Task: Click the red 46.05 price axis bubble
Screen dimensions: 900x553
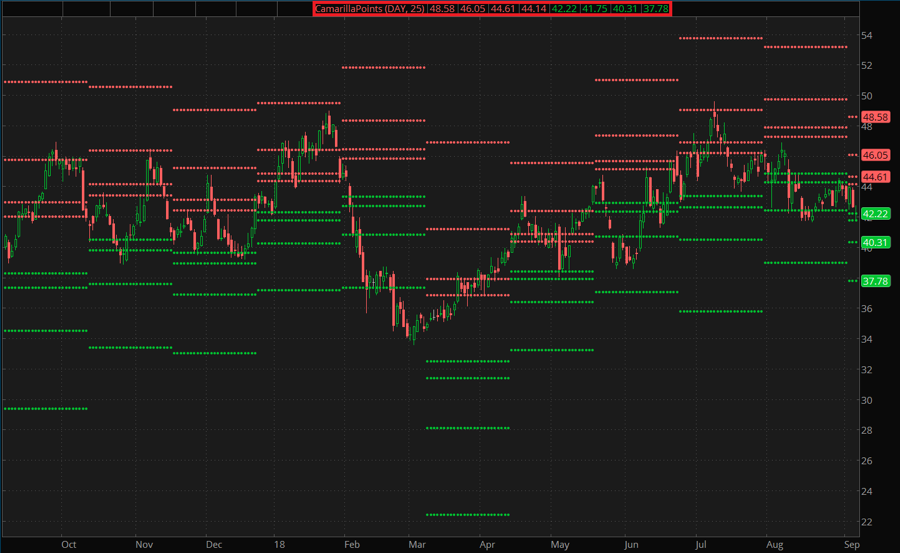Action: point(875,155)
